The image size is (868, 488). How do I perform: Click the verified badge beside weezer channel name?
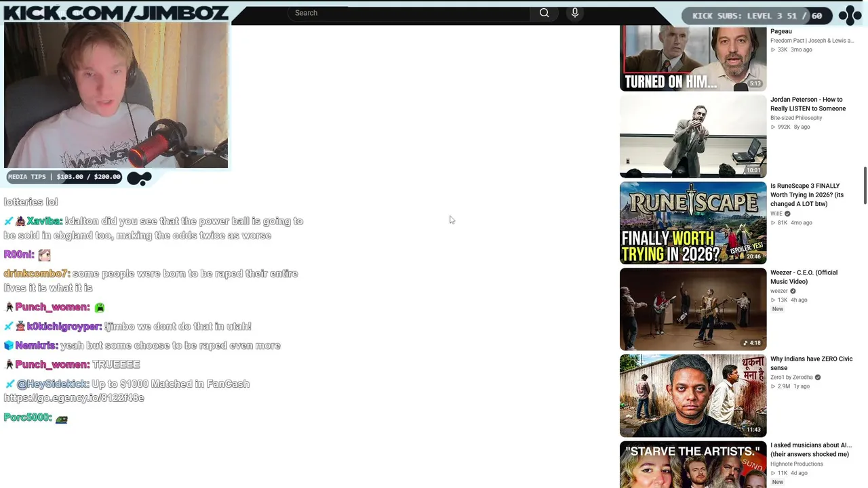(x=793, y=291)
